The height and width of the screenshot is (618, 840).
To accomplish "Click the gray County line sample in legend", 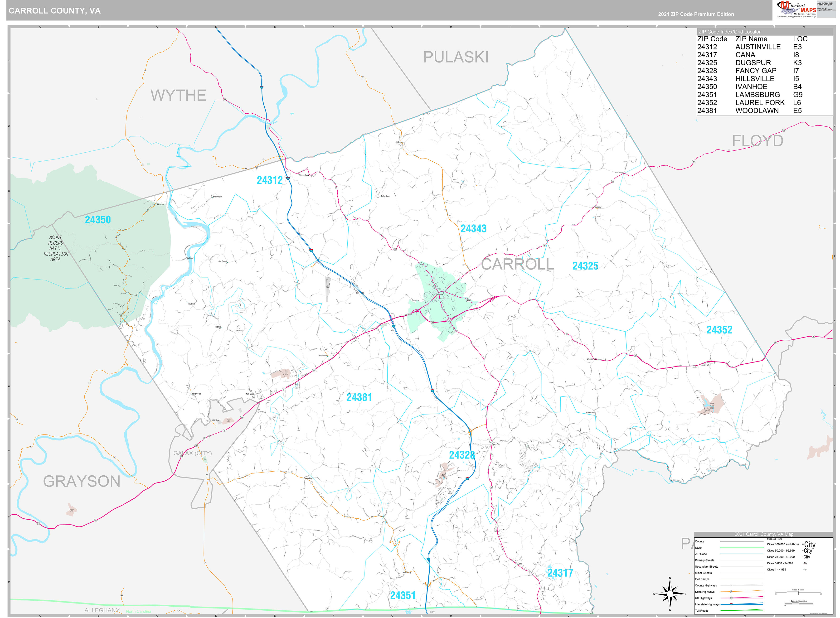I will pos(742,541).
